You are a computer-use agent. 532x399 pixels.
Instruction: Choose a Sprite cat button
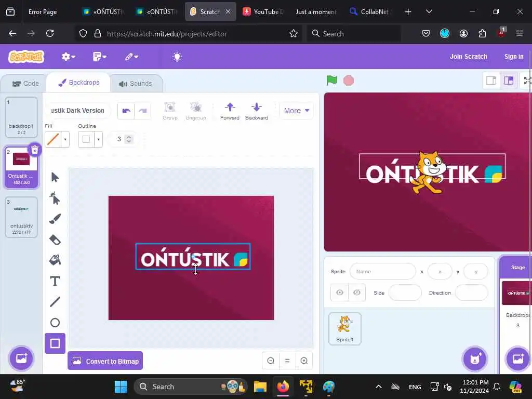(475, 358)
